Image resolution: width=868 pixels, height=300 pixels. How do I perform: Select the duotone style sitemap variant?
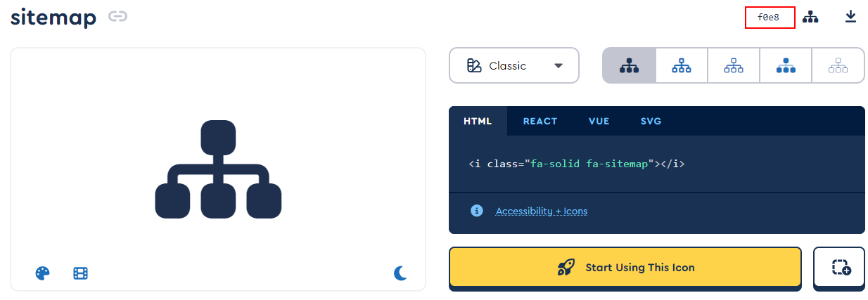pos(786,66)
